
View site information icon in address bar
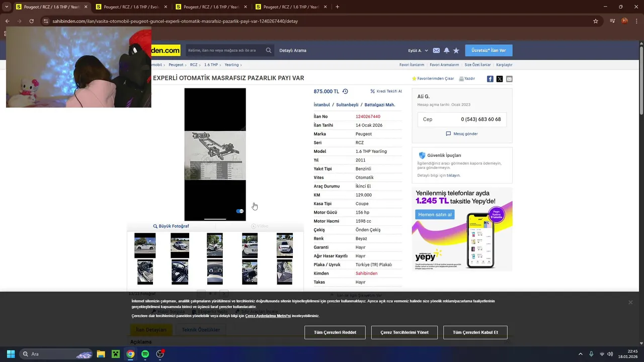(46, 21)
